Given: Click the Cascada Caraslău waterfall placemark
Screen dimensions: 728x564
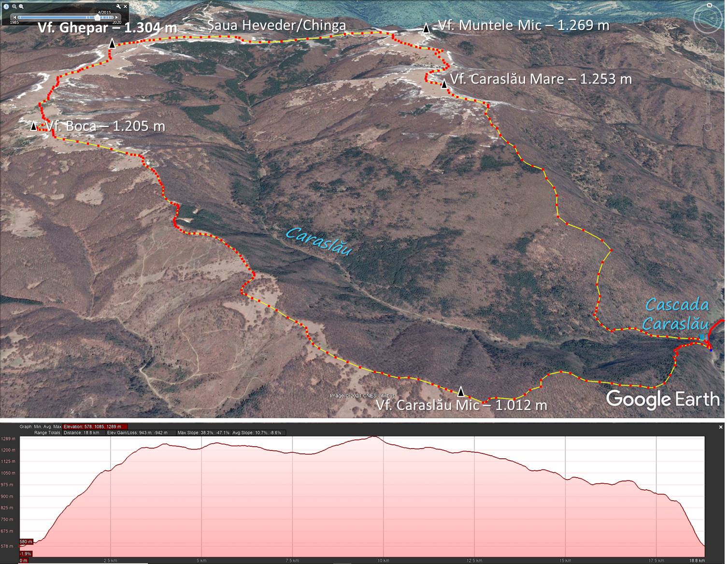Looking at the screenshot, I should (x=702, y=337).
